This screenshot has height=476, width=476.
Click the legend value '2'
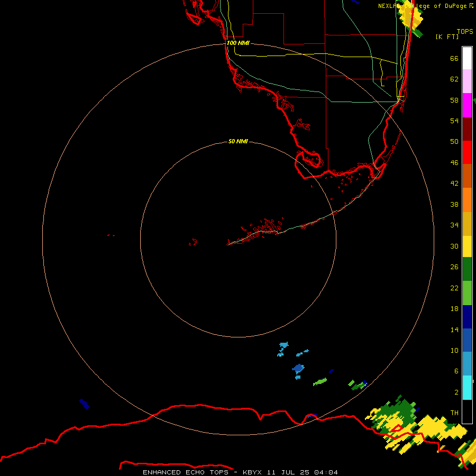click(456, 392)
